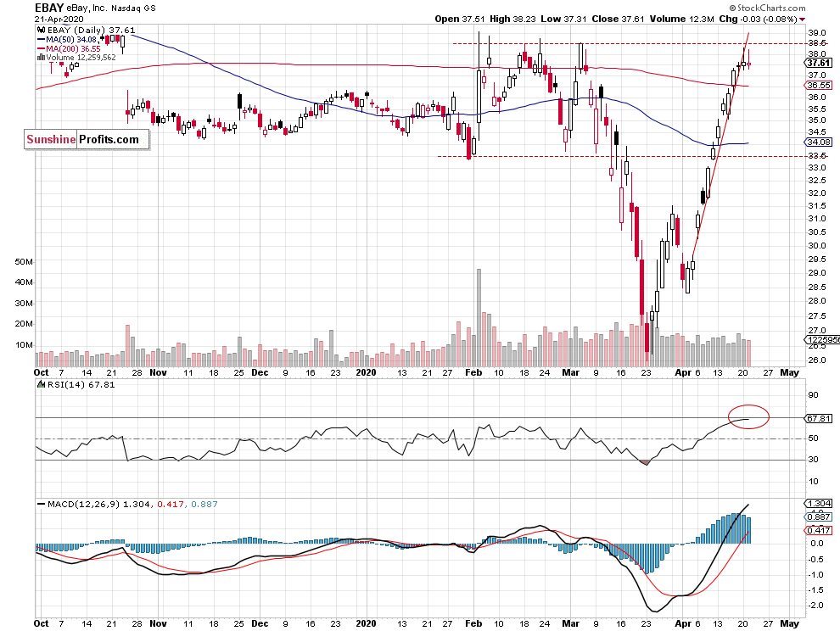Click the candlestick icon beside EBAY (Daily)

[x=42, y=30]
